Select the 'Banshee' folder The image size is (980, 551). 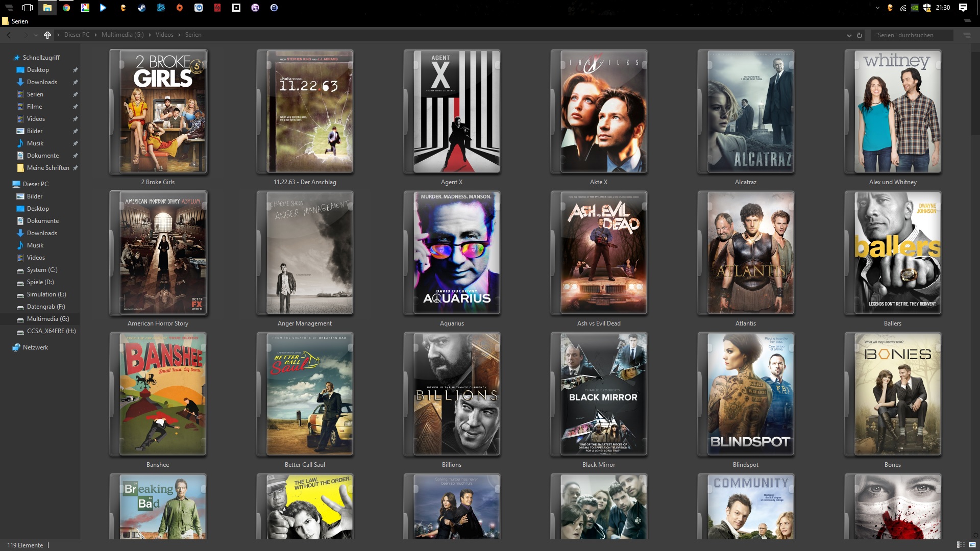pyautogui.click(x=158, y=400)
